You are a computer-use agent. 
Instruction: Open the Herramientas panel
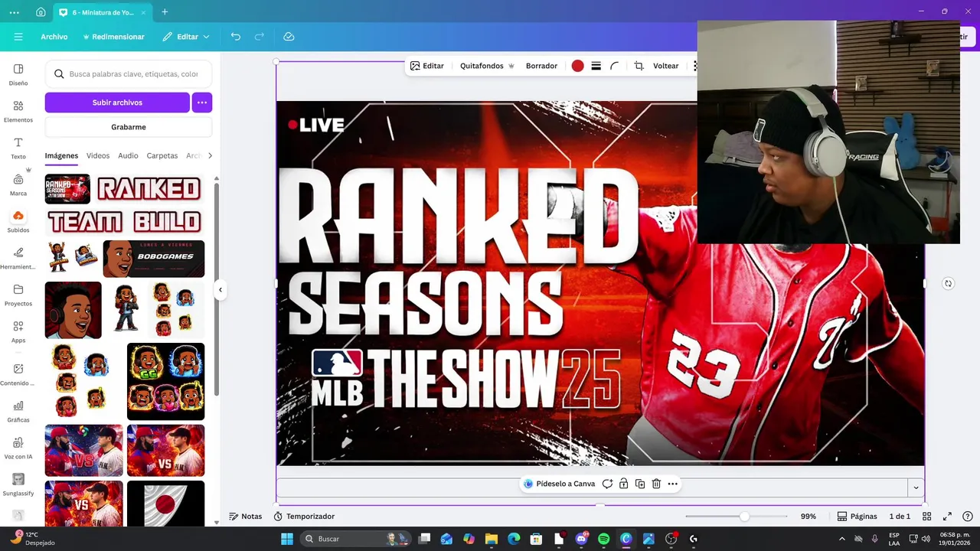point(18,258)
